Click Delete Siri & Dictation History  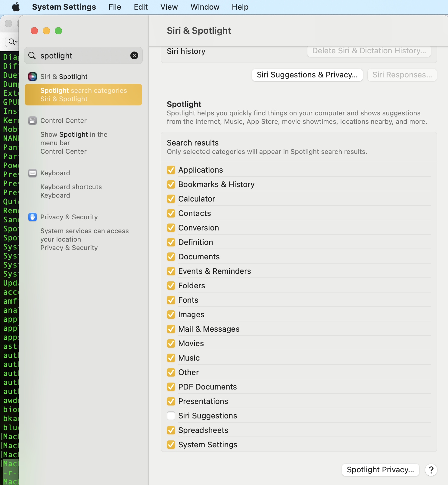coord(369,51)
